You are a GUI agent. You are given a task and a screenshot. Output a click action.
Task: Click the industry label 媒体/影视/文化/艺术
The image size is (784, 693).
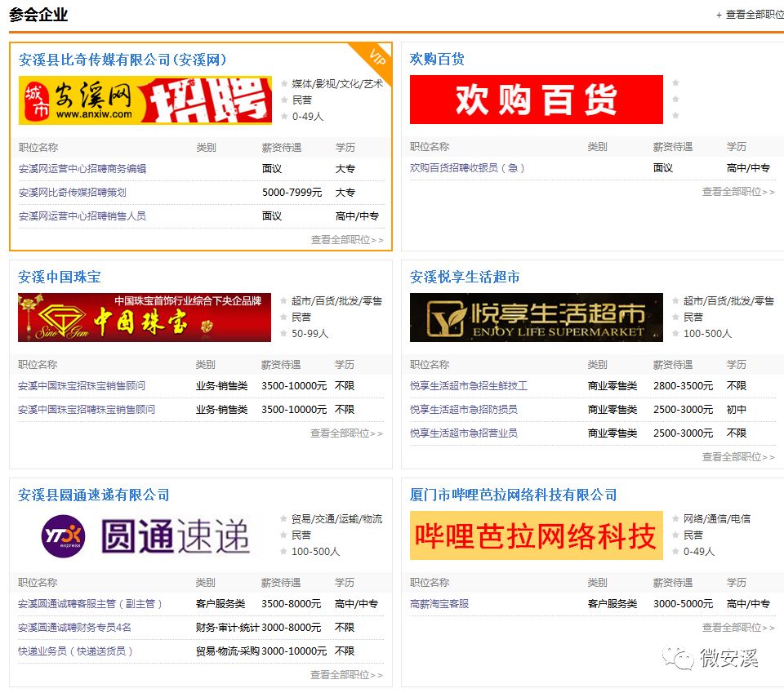tap(337, 84)
